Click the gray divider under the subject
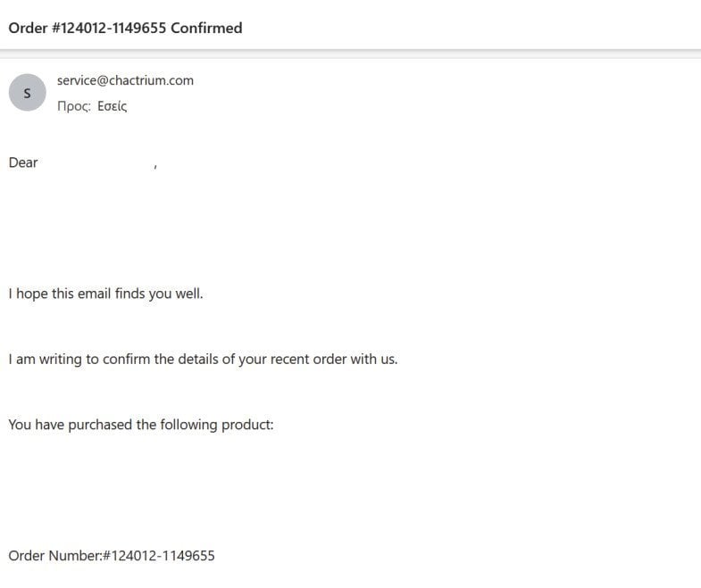 350,54
